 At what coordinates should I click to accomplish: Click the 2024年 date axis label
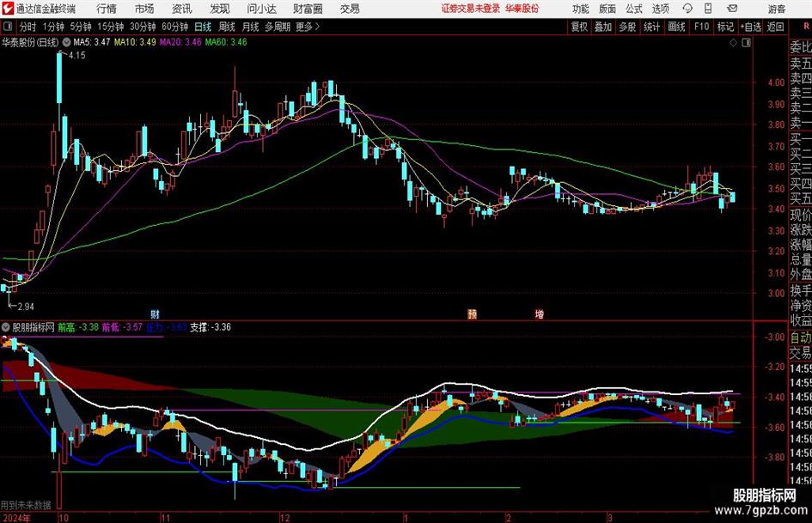click(15, 518)
